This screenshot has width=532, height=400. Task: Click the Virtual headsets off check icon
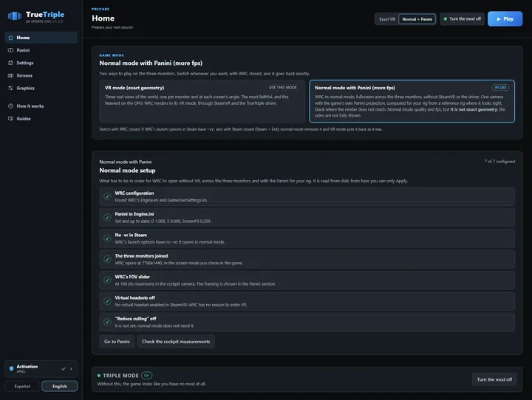pyautogui.click(x=107, y=301)
